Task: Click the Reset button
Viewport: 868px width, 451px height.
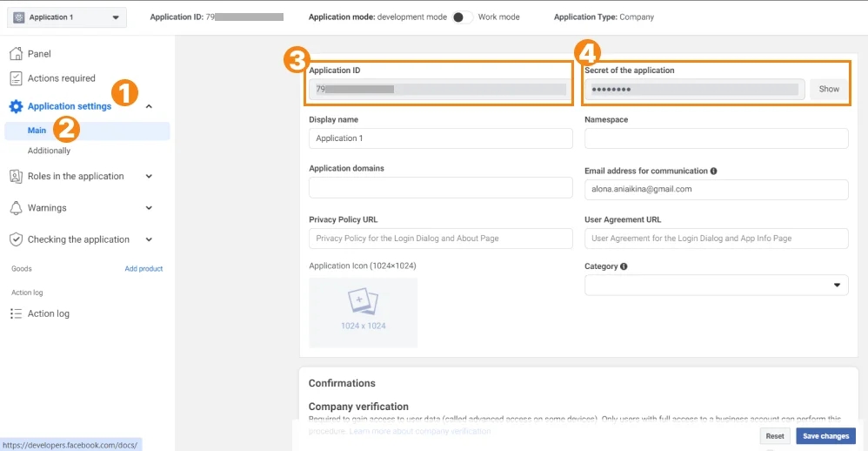Action: tap(774, 436)
